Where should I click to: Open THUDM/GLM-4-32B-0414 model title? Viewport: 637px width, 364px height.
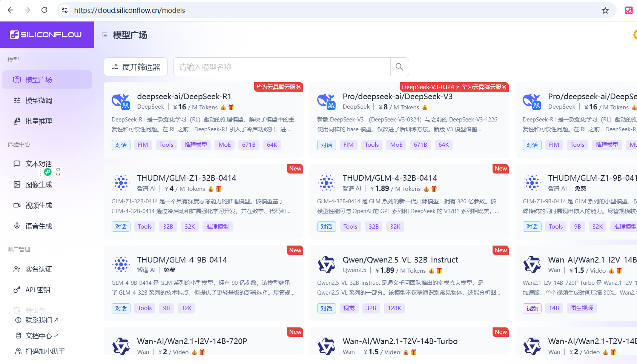click(x=390, y=178)
